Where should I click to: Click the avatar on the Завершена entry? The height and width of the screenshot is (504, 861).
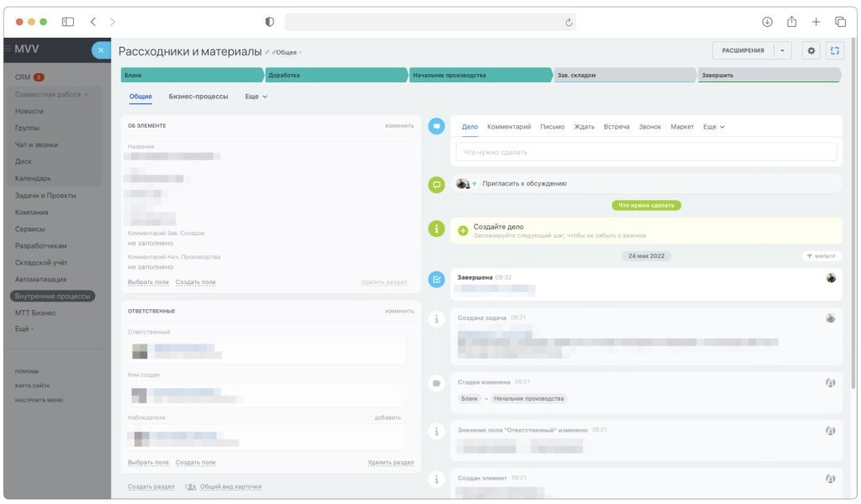pyautogui.click(x=831, y=278)
